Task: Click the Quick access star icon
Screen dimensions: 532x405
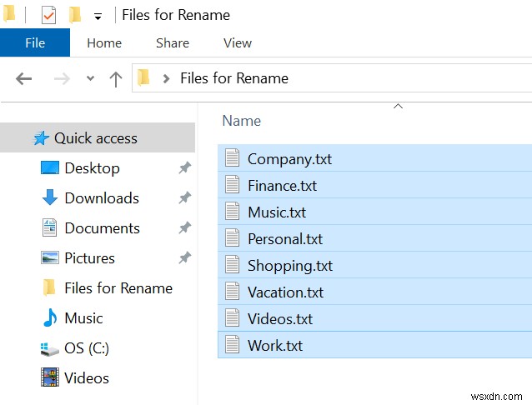Action: tap(41, 138)
